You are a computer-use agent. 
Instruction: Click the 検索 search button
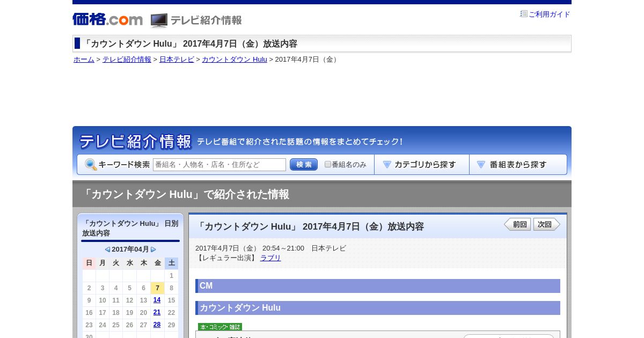tap(304, 165)
